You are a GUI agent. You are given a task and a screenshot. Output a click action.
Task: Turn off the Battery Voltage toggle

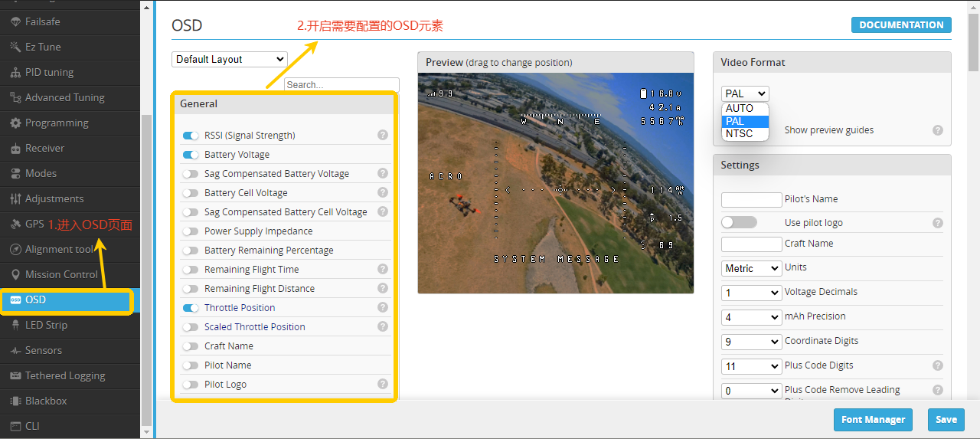pyautogui.click(x=191, y=155)
